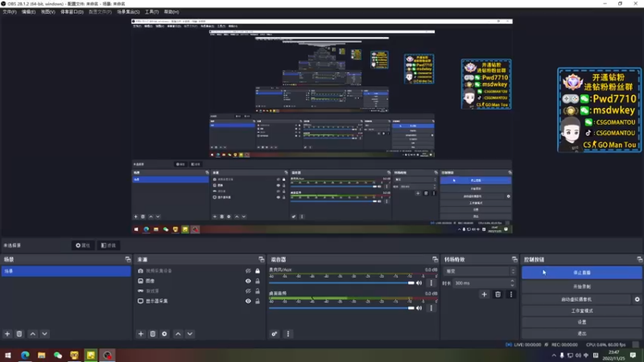Image resolution: width=644 pixels, height=362 pixels.
Task: Open the 视图(V) menu
Action: (x=47, y=12)
